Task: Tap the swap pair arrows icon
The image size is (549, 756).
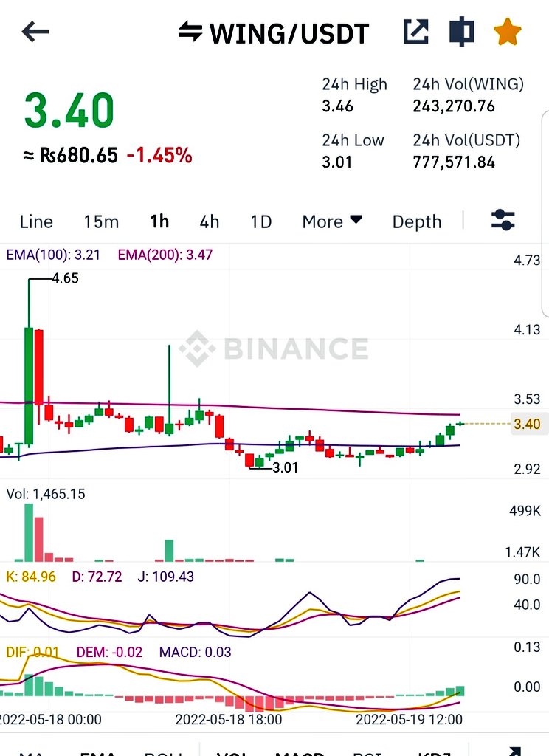Action: (x=190, y=31)
